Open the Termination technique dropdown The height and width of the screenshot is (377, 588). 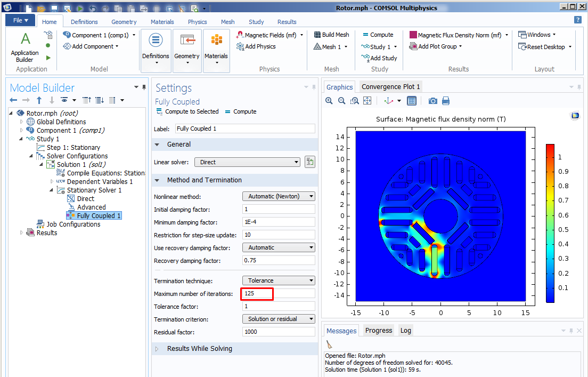(279, 281)
